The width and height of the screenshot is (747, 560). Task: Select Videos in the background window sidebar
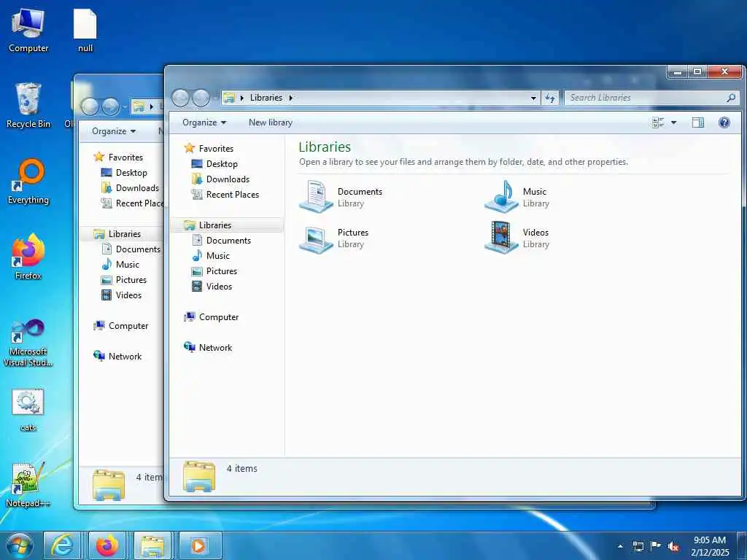coord(122,295)
